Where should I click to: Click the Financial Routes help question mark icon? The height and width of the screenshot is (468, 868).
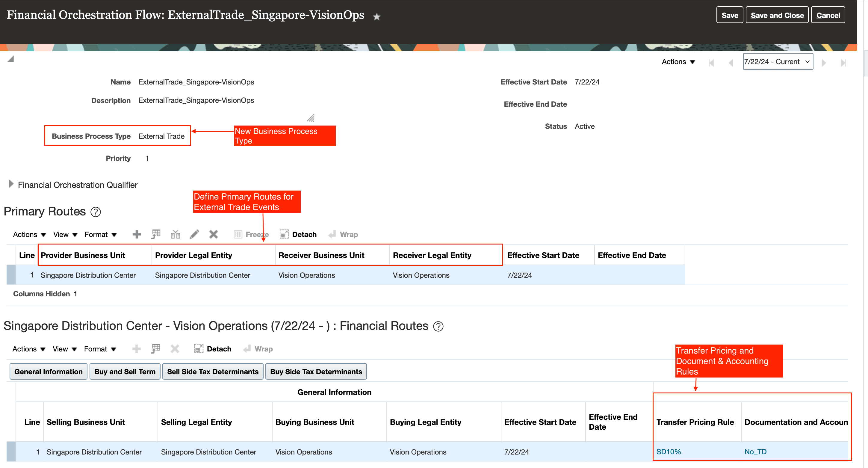point(438,326)
